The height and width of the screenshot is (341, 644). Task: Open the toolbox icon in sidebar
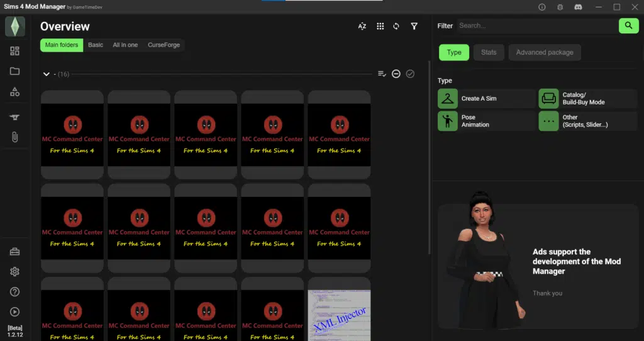(14, 252)
